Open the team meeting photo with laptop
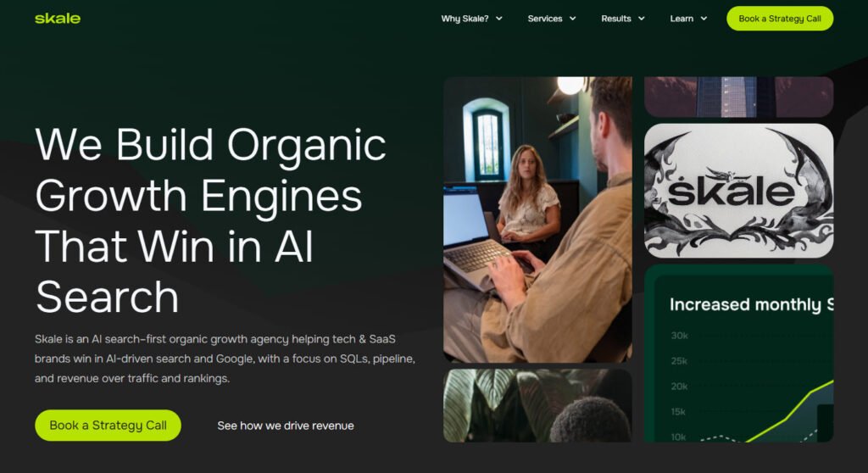The height and width of the screenshot is (473, 868). (537, 220)
